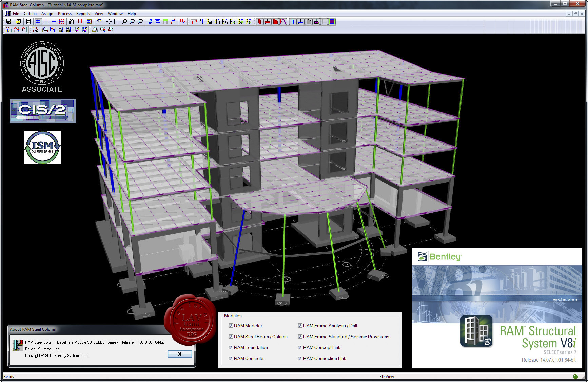Click the blue curved Rotate arrow icon
This screenshot has width=588, height=382.
[150, 21]
